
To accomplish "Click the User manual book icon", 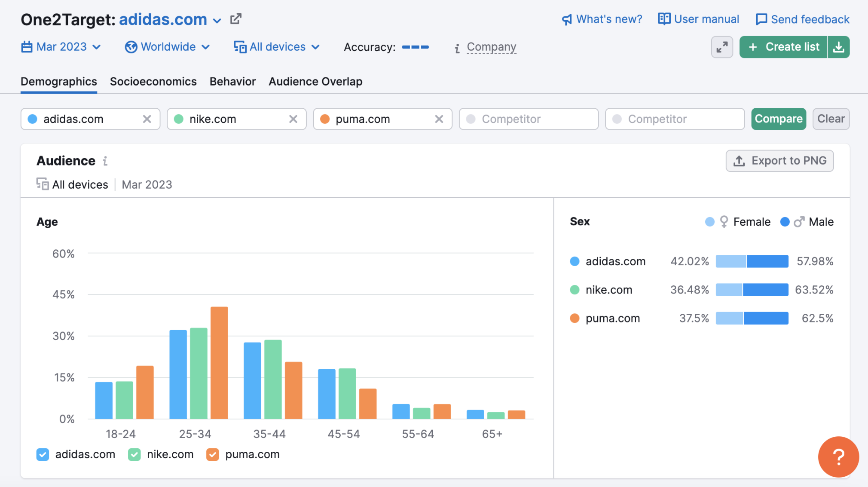I will pyautogui.click(x=663, y=18).
